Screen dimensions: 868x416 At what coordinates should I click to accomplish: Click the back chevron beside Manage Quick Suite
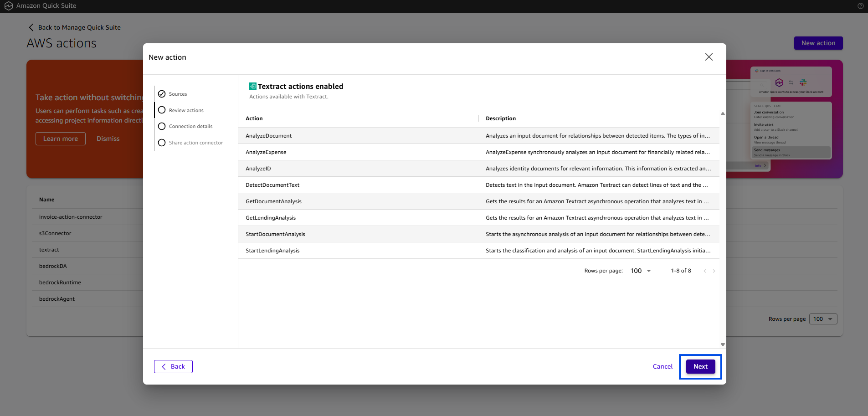pyautogui.click(x=31, y=27)
